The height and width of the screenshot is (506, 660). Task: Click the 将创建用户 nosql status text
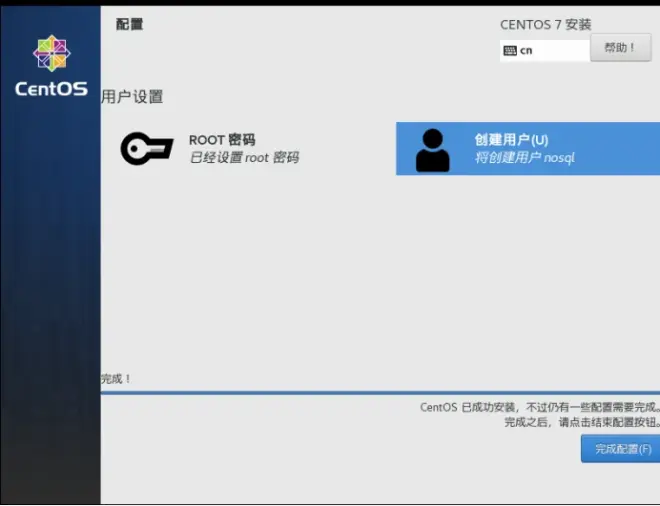[524, 158]
